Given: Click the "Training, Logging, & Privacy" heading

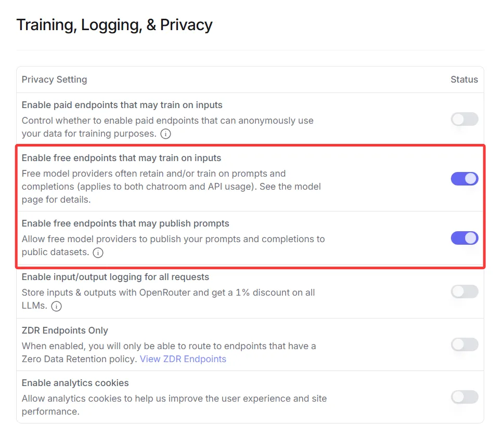Looking at the screenshot, I should click(114, 25).
